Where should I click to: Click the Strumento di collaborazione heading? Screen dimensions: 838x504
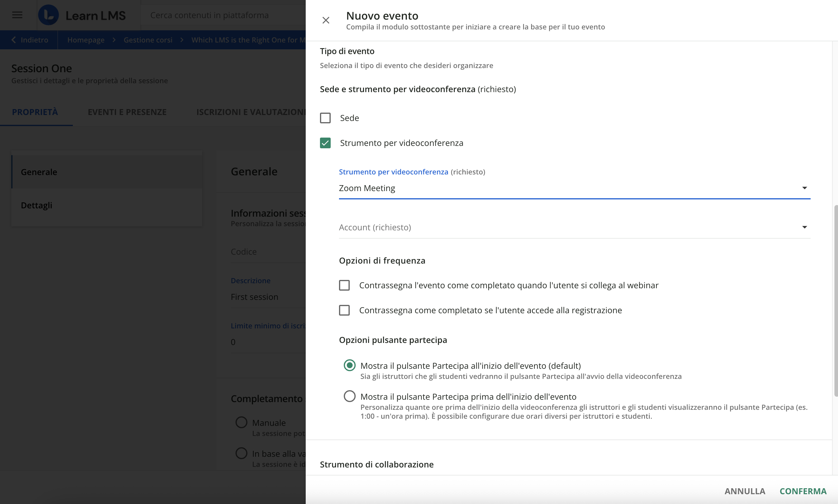click(376, 464)
